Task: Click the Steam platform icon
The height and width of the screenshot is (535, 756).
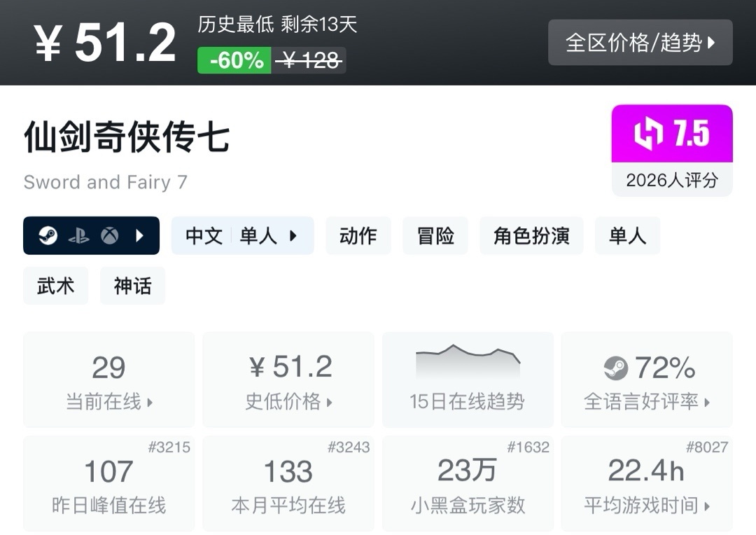Action: coord(48,235)
